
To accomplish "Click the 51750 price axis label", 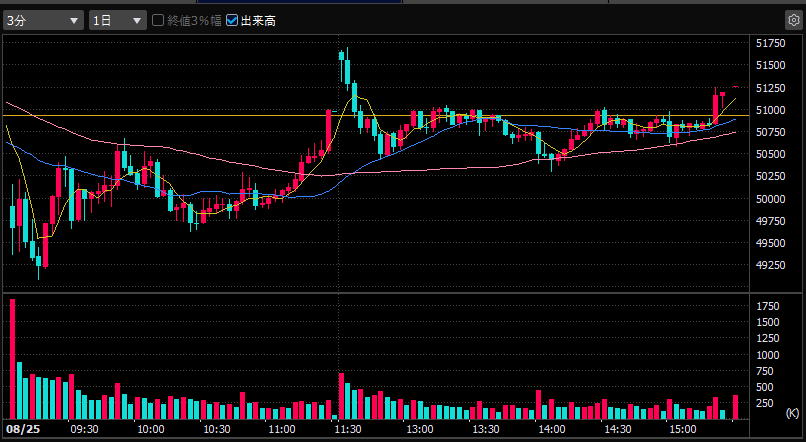I will click(771, 43).
